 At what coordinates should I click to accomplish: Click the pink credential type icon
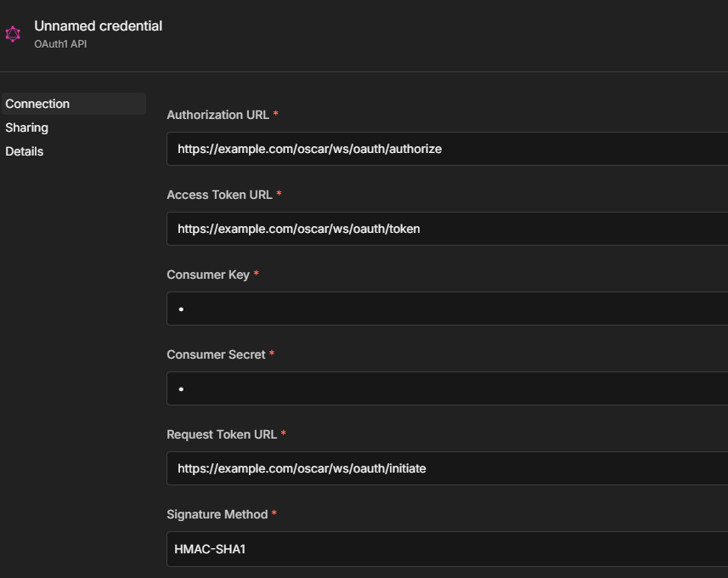point(13,34)
